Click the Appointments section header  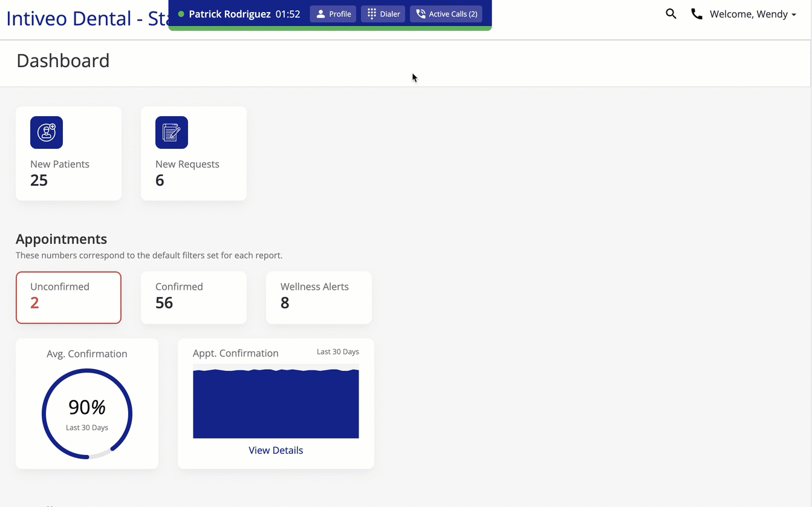[x=61, y=239]
